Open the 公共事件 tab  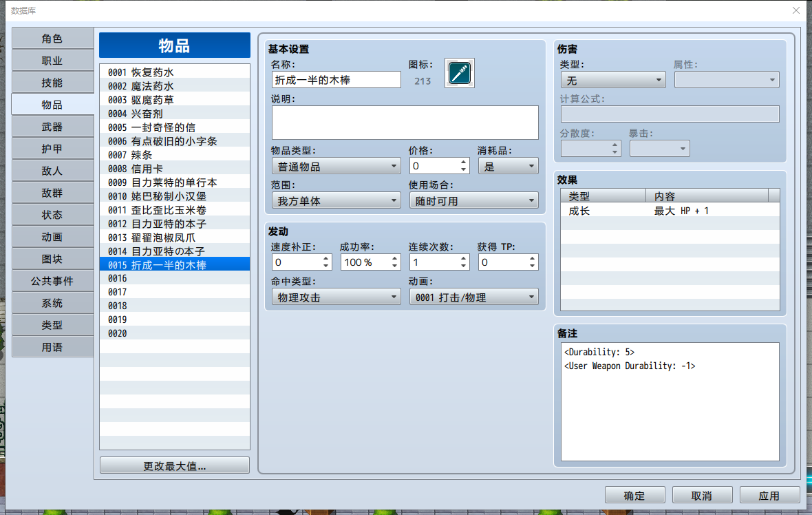(x=52, y=281)
